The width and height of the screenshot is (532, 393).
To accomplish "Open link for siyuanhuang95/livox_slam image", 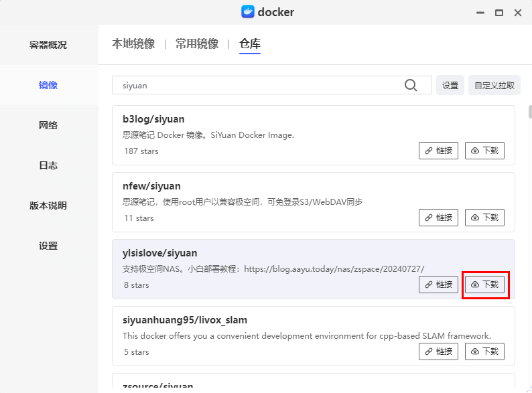I will coord(438,351).
